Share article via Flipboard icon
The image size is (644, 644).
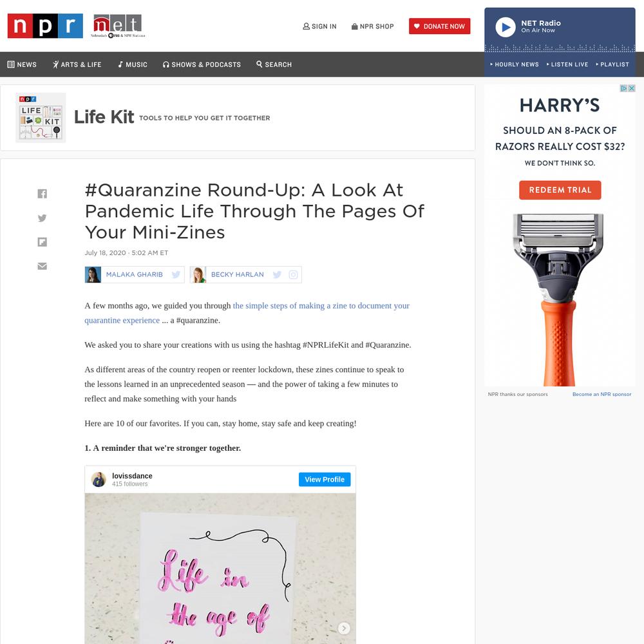coord(43,242)
